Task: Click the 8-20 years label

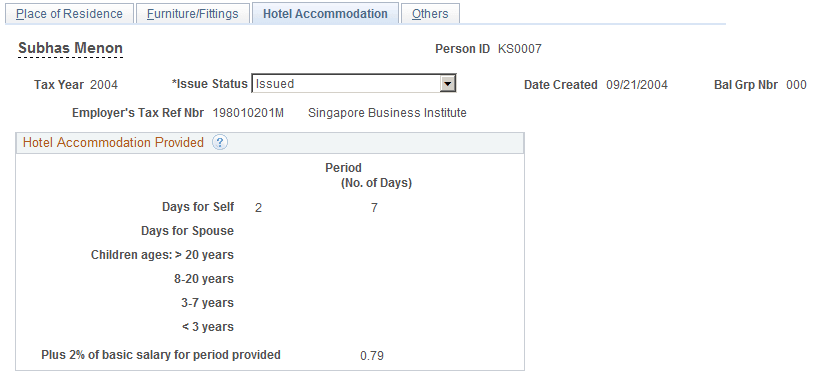Action: (x=204, y=279)
